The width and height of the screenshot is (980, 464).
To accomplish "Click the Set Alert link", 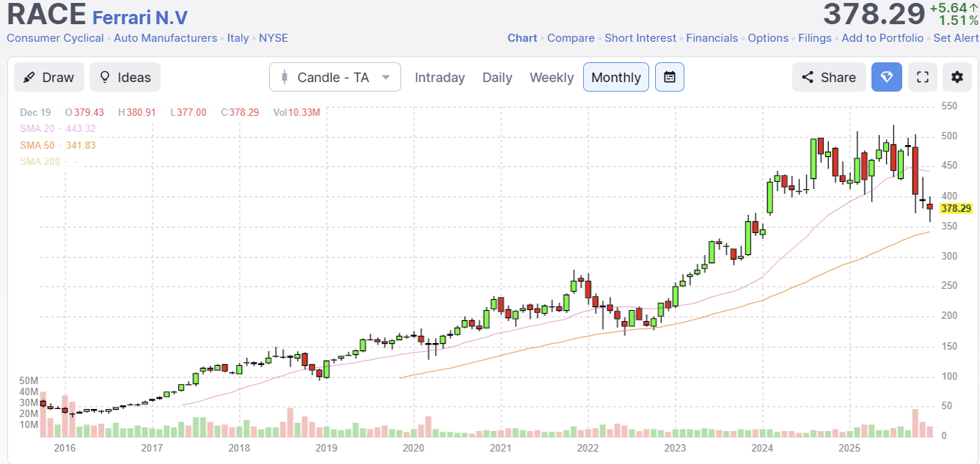I will click(x=956, y=38).
